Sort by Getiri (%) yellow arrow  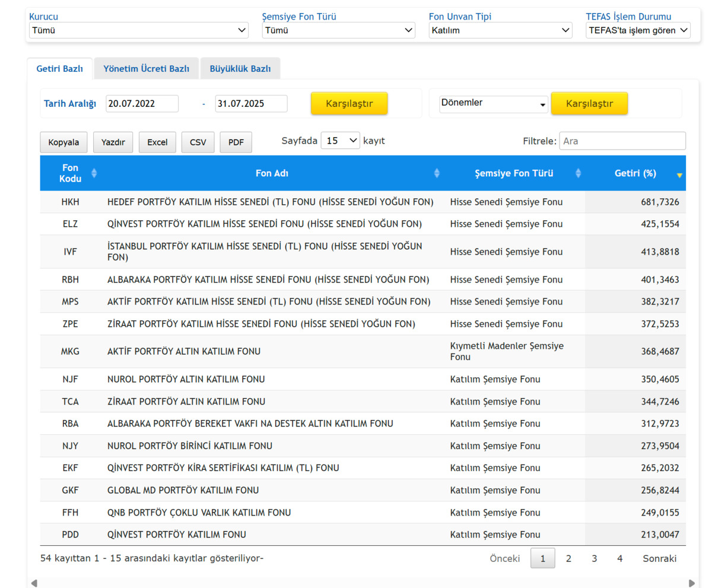point(679,175)
